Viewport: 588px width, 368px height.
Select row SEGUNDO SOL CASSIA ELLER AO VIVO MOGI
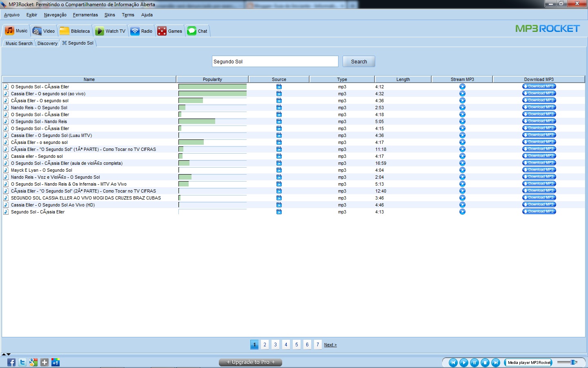(x=294, y=197)
